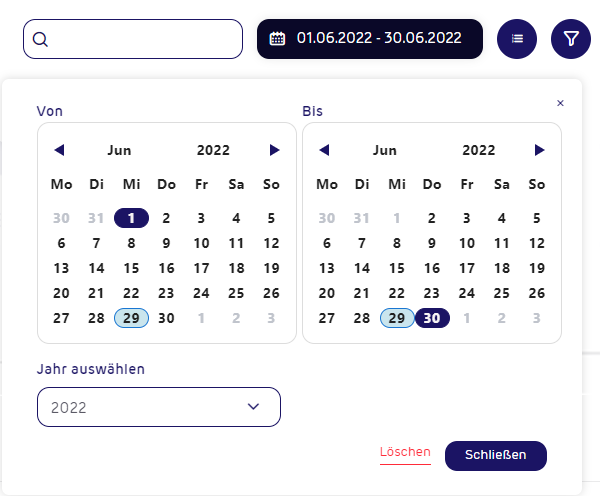The height and width of the screenshot is (496, 600).
Task: Click the search magnifier icon
Action: pyautogui.click(x=40, y=39)
